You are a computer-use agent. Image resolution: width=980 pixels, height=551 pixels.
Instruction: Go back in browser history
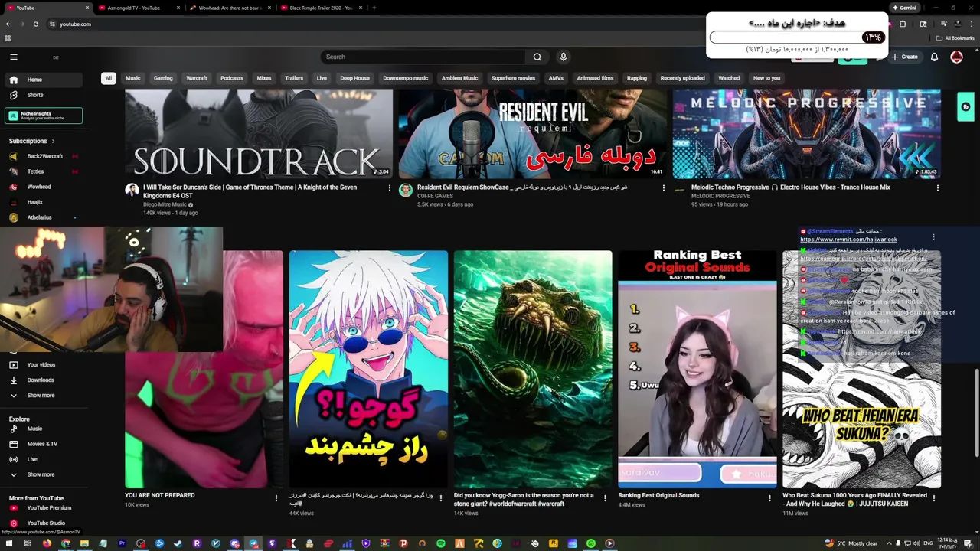8,24
